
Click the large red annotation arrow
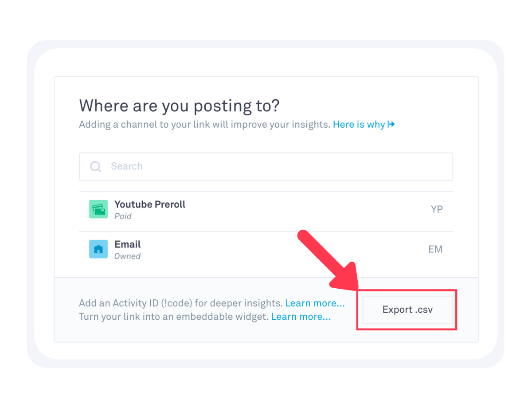[x=333, y=263]
